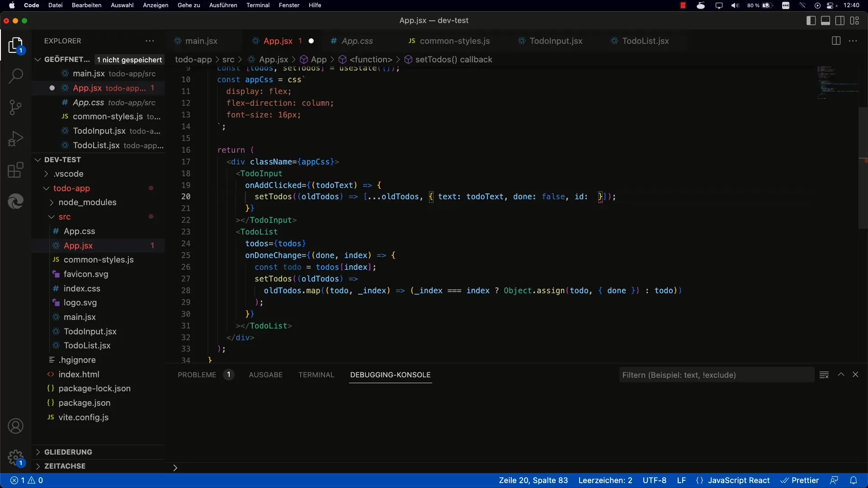Click the volume icon in menu bar

click(x=735, y=5)
